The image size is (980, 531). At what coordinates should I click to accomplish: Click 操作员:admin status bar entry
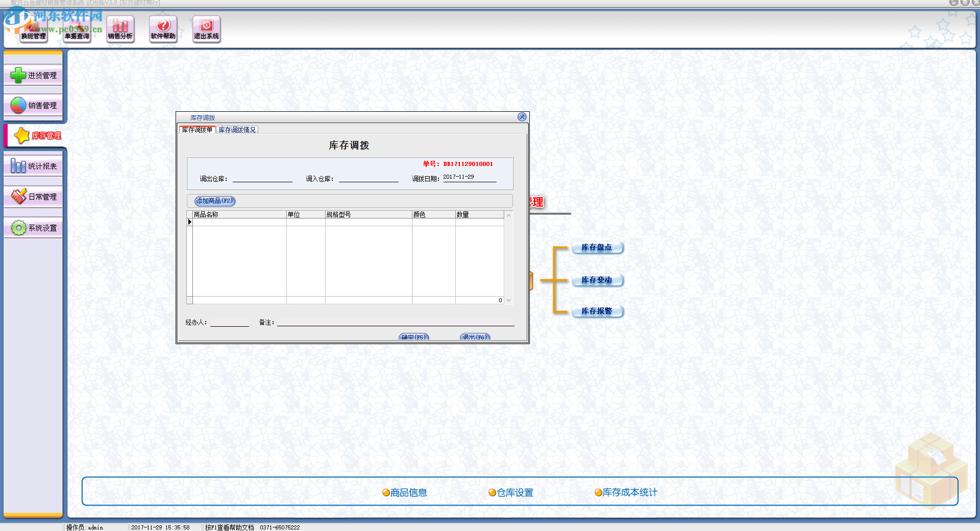[x=85, y=527]
